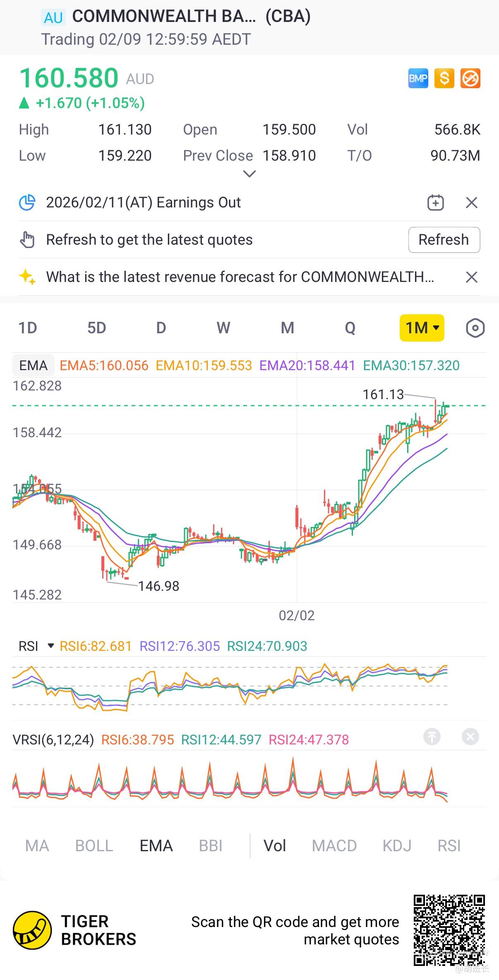The width and height of the screenshot is (499, 980).
Task: Select the D daily chart tab
Action: pos(161,328)
